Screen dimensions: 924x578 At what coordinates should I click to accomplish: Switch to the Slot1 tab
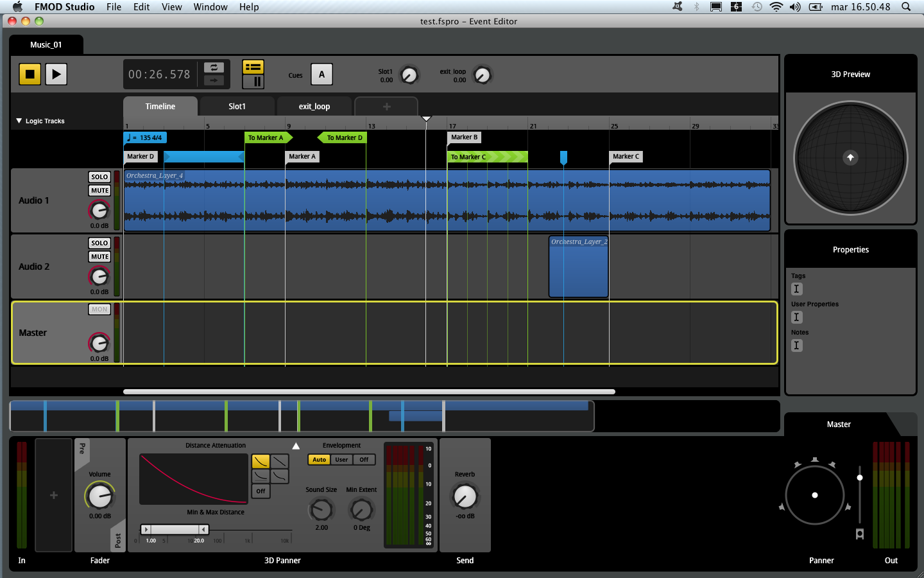(237, 107)
